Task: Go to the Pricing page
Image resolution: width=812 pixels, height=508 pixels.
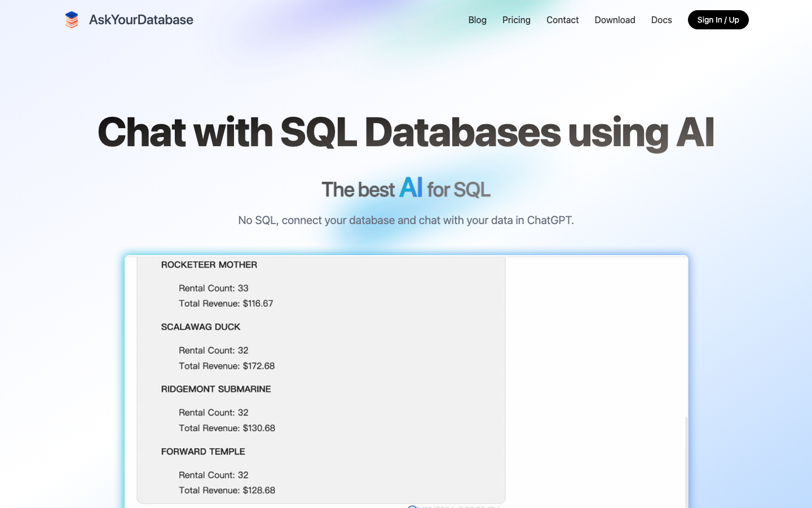Action: coord(517,20)
